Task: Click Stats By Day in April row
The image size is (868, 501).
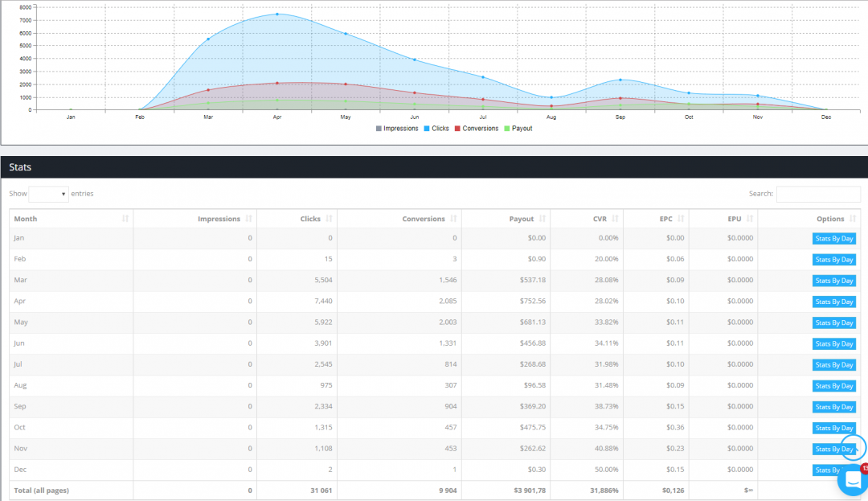Action: pyautogui.click(x=833, y=302)
